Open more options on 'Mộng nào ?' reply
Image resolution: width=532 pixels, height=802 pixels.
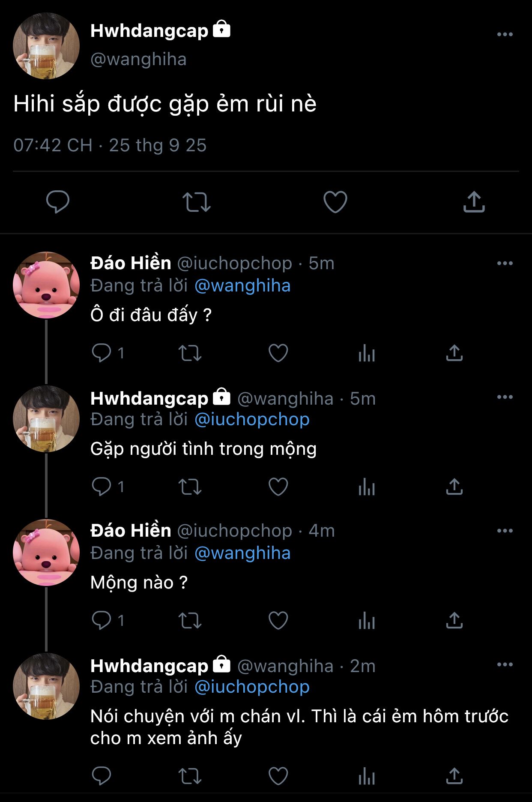[x=505, y=531]
